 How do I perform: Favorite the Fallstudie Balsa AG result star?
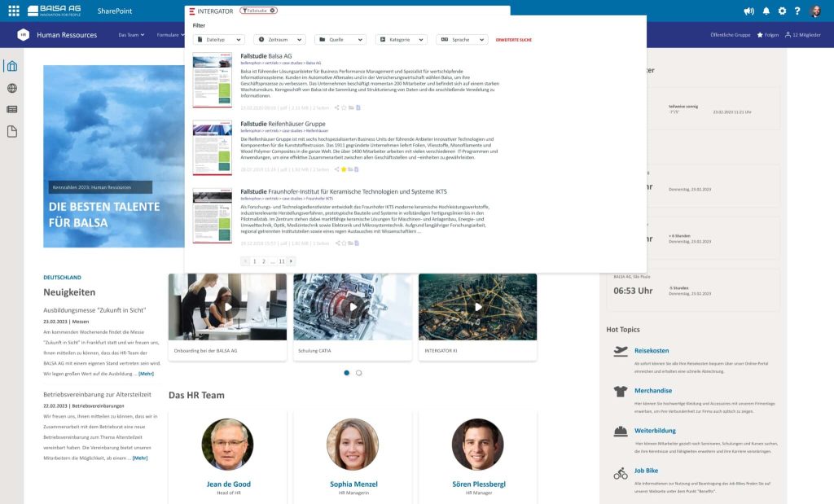[x=344, y=107]
